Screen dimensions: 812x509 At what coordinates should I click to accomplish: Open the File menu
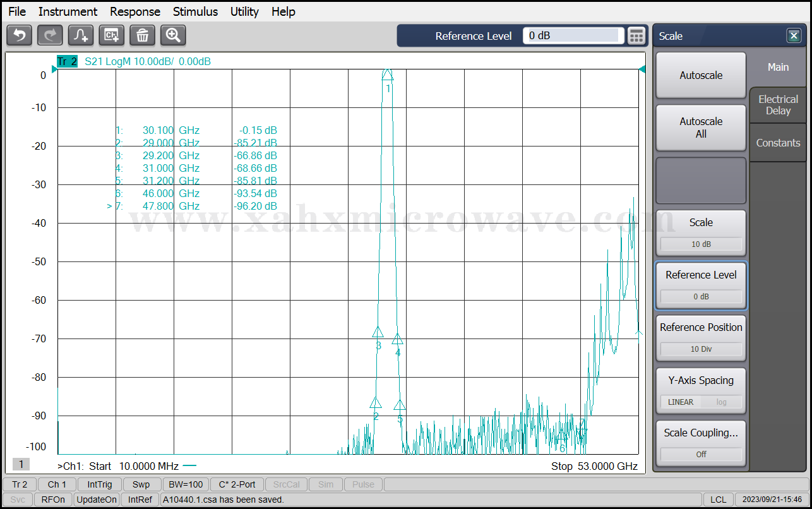17,11
